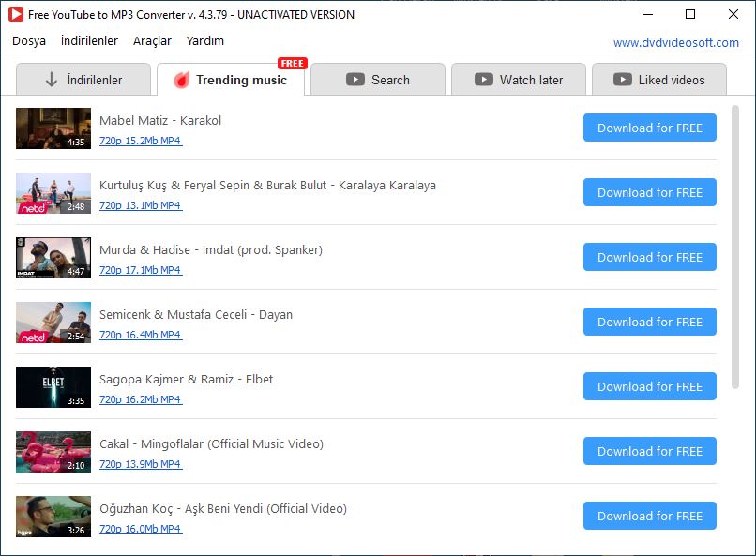
Task: Download Murda & Hadise - Imdat for free
Action: pos(649,257)
